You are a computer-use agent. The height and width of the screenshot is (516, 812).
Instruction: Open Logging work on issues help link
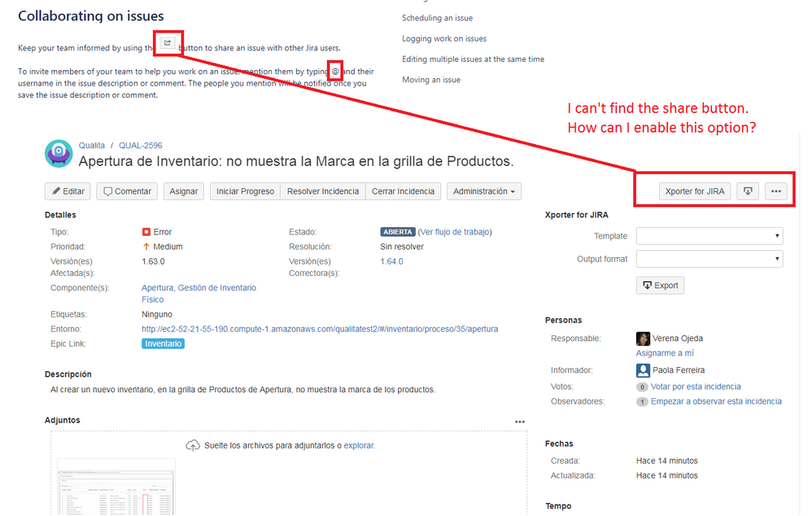[444, 39]
